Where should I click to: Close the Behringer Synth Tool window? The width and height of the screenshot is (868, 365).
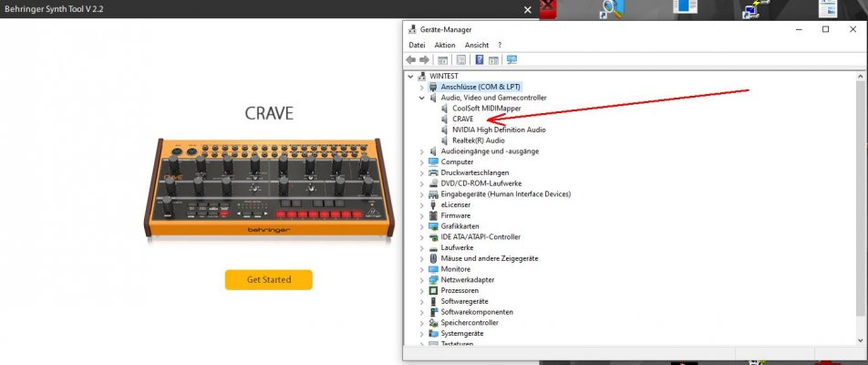click(528, 9)
